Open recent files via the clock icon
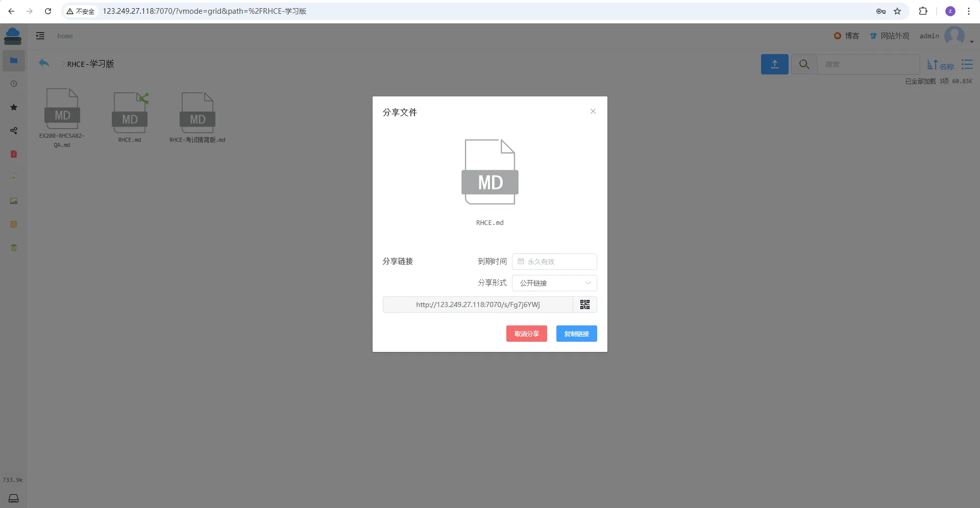Screen dimensions: 980x508 (x=14, y=84)
